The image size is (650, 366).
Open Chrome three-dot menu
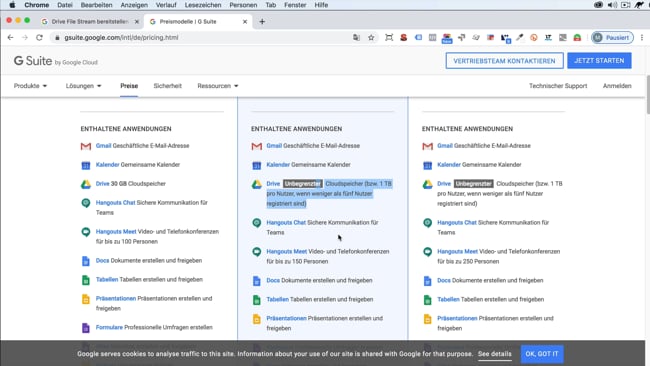642,37
